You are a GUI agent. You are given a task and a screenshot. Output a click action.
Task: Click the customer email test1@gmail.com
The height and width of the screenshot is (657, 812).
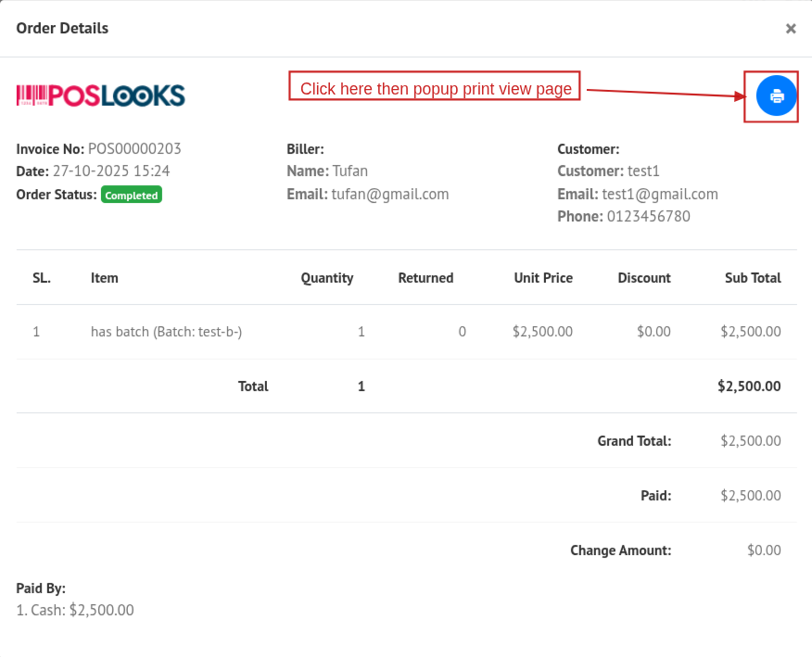click(x=659, y=195)
